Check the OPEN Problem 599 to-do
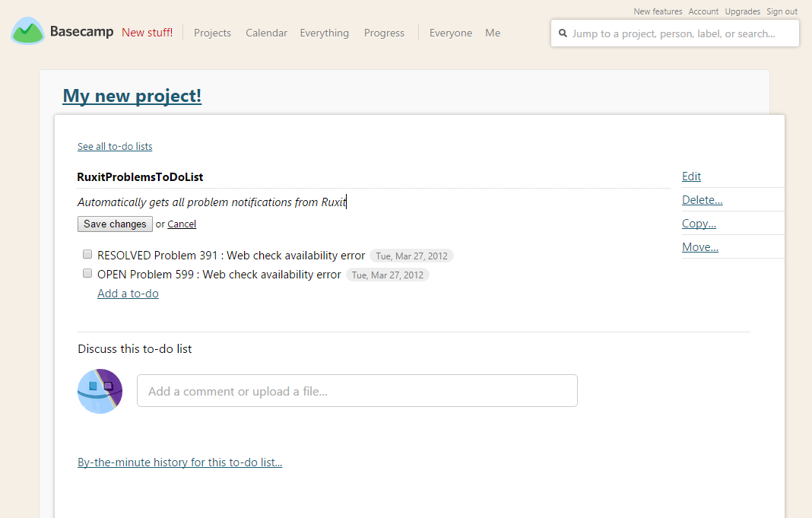Viewport: 812px width, 518px height. [x=87, y=274]
